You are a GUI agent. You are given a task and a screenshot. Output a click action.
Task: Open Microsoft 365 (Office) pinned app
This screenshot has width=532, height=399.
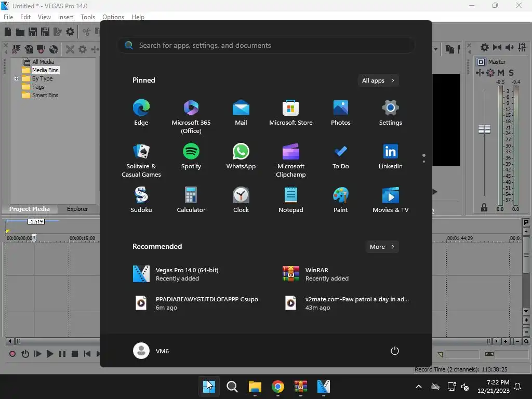coord(191,117)
